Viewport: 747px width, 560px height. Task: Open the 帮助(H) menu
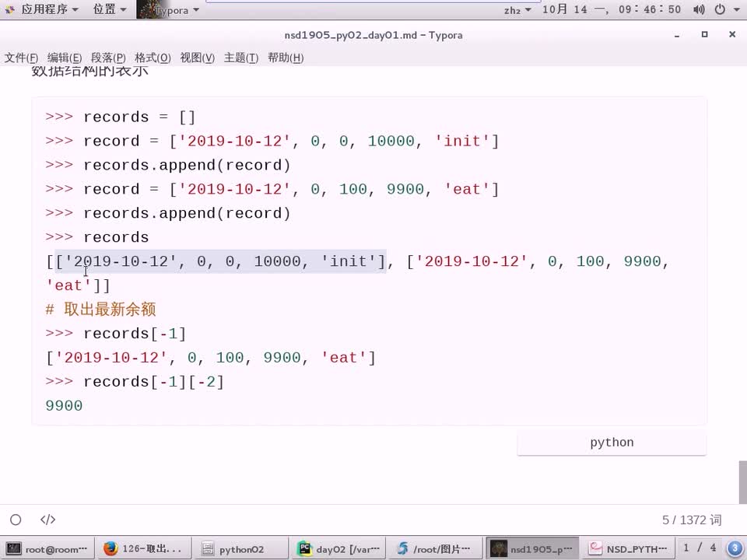286,58
